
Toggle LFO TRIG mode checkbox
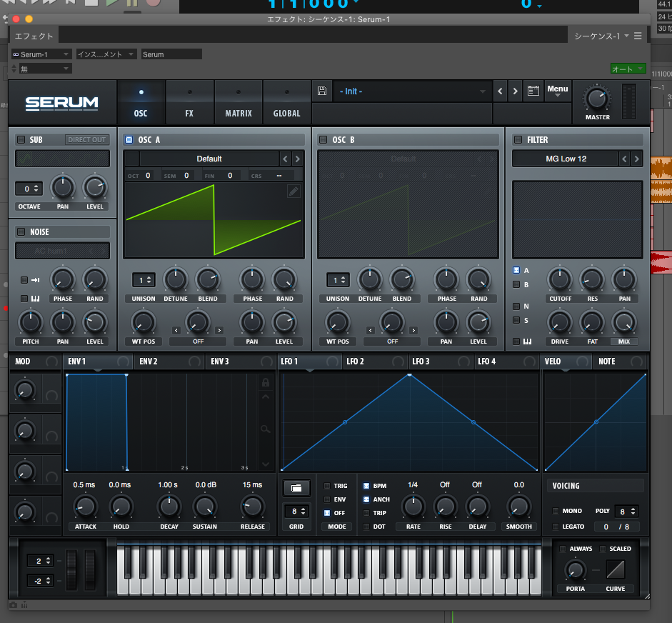click(x=327, y=486)
